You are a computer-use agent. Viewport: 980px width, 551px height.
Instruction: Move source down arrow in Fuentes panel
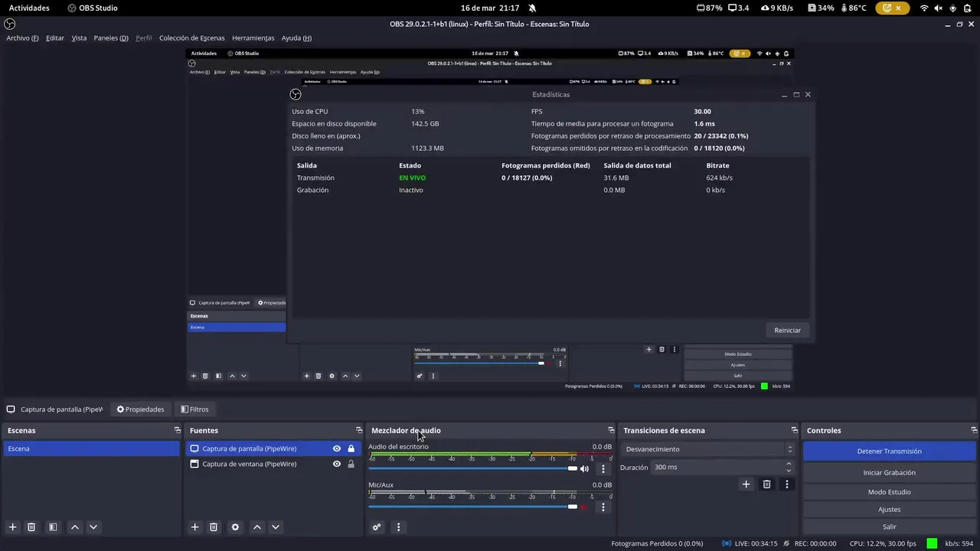click(x=276, y=527)
